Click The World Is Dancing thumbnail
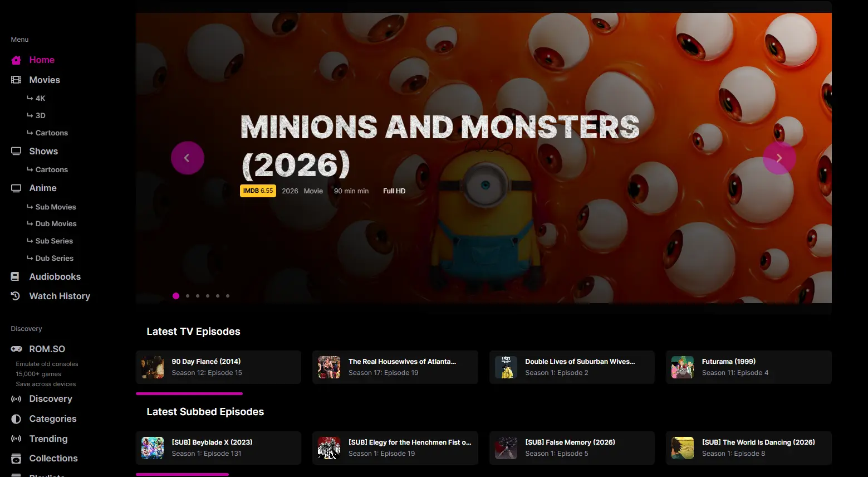 683,448
